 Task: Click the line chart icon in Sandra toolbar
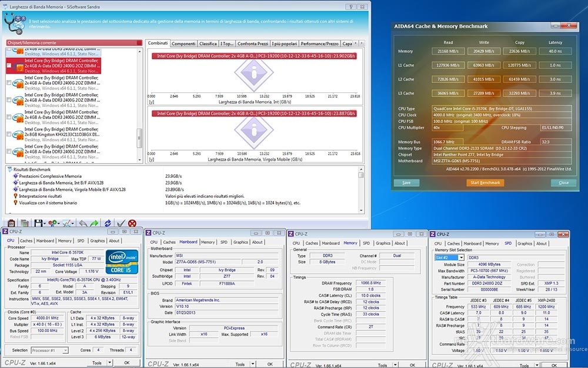(66, 223)
